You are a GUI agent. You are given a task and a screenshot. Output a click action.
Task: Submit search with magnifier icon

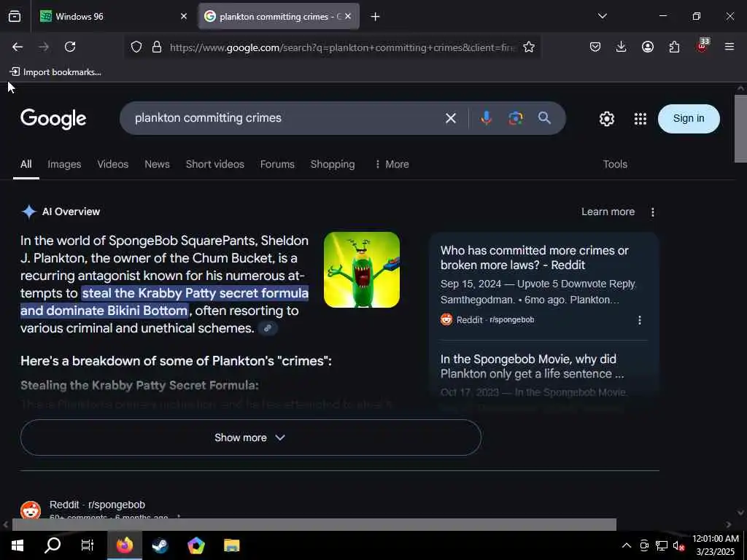click(544, 118)
